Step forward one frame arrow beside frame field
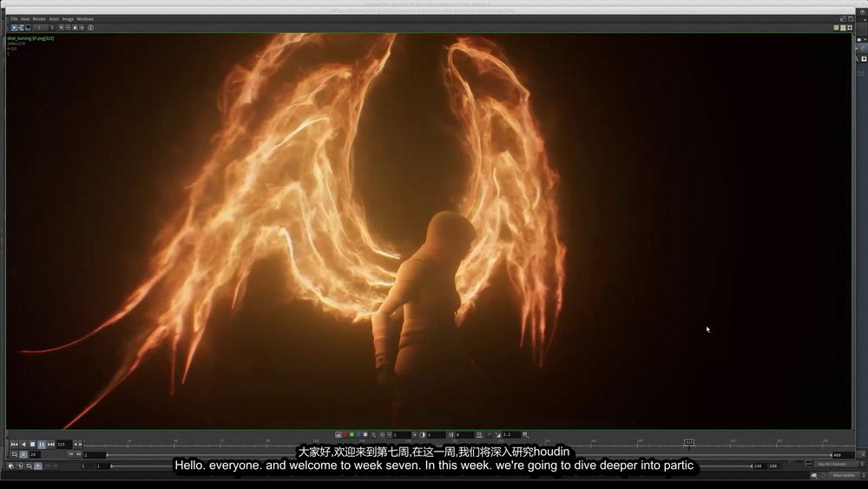This screenshot has width=868, height=489. 80,445
